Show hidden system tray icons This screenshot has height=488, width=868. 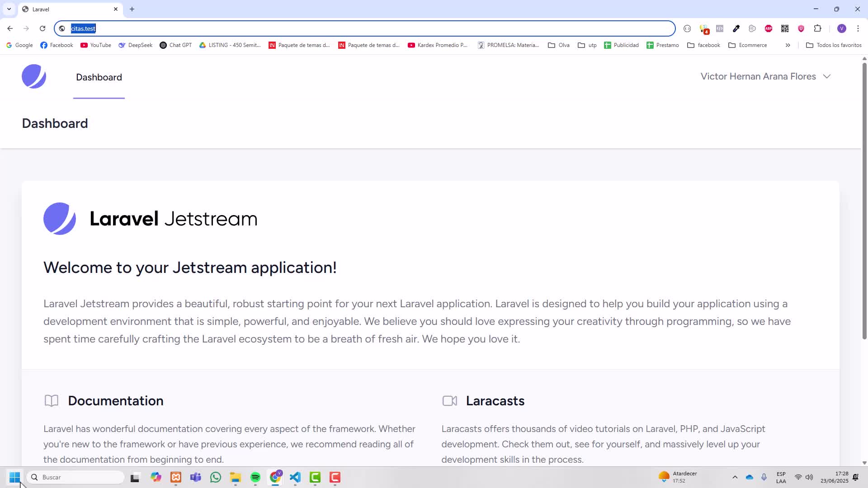point(735,477)
